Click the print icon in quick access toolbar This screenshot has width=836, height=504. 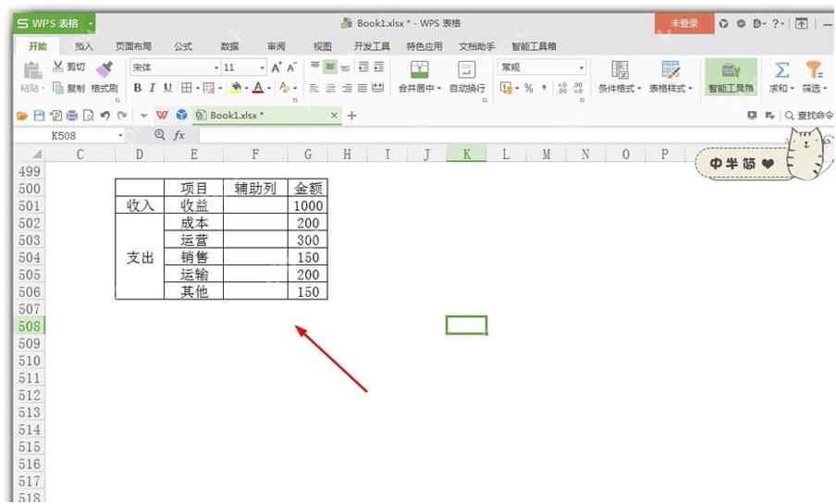tap(72, 116)
